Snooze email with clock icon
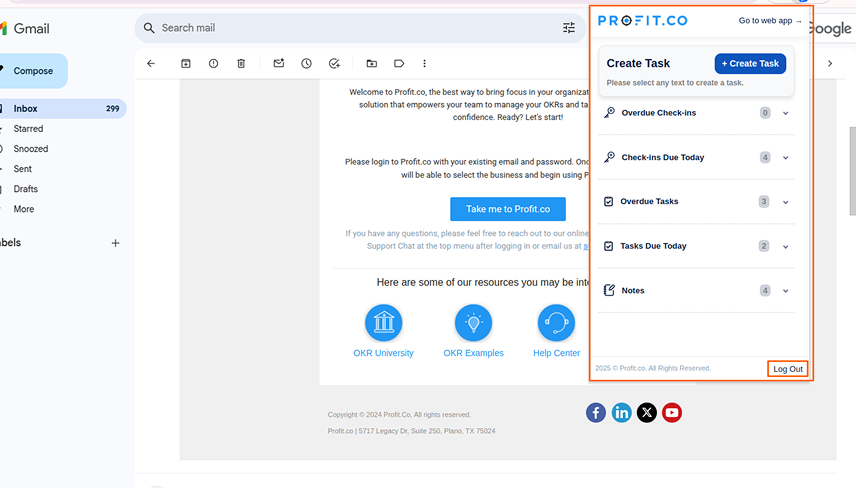Viewport: 856px width, 488px height. coord(306,63)
